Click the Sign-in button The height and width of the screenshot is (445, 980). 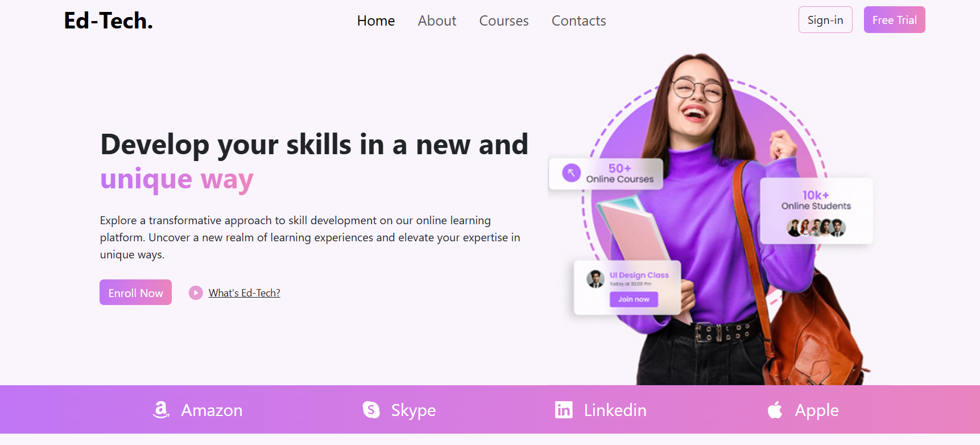825,20
